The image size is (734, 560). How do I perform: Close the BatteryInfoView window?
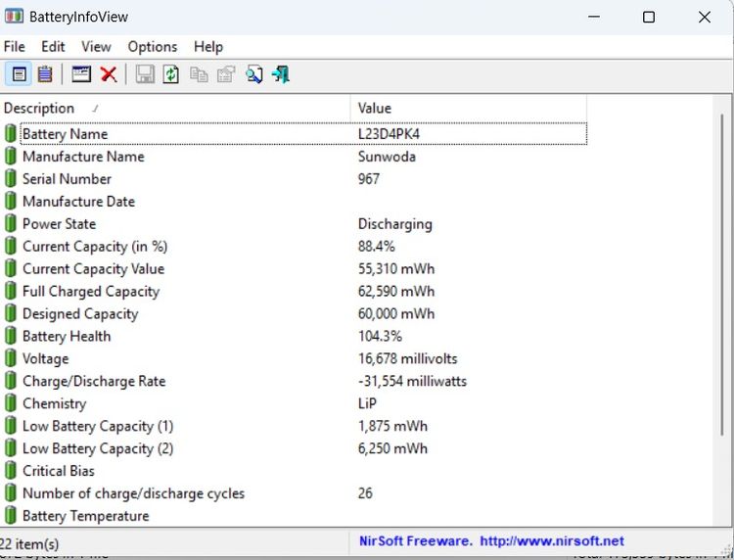tap(705, 17)
